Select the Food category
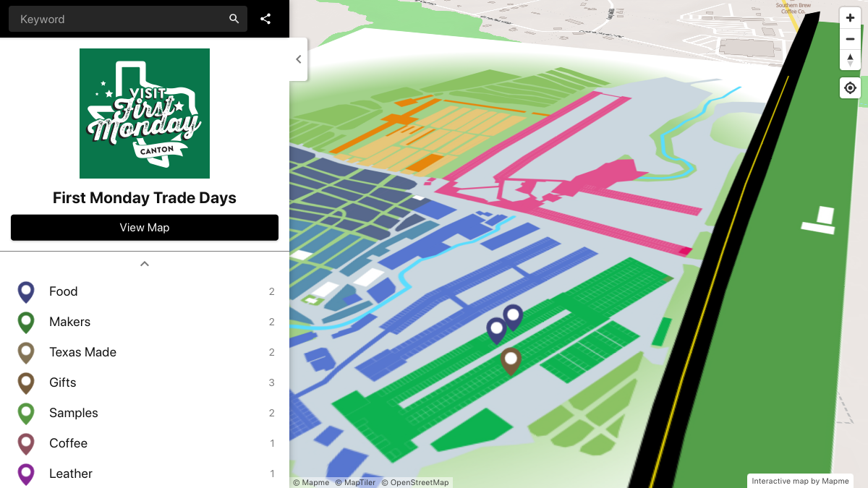868x488 pixels. (145, 291)
